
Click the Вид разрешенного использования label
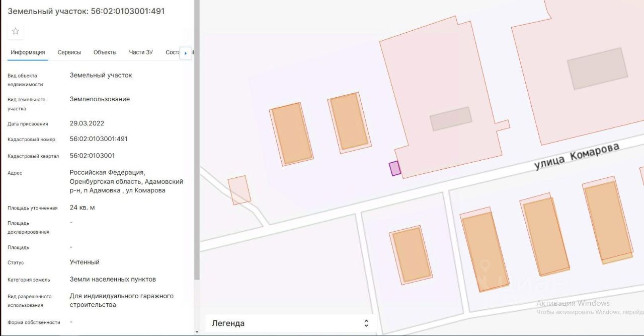pos(29,301)
